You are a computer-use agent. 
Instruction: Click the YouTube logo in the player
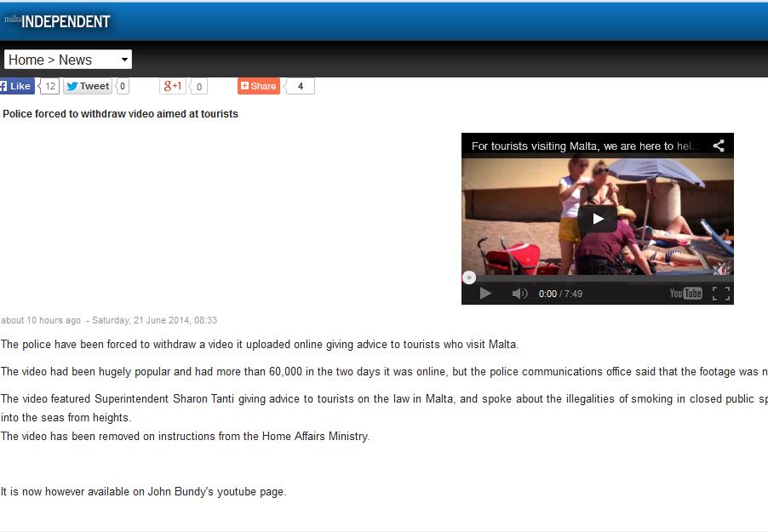point(685,294)
